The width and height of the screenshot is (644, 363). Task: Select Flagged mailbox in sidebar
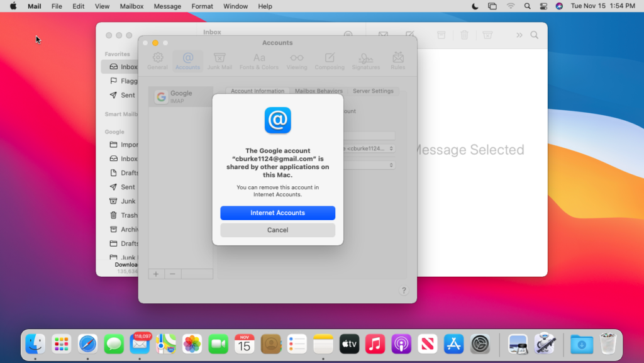click(123, 81)
